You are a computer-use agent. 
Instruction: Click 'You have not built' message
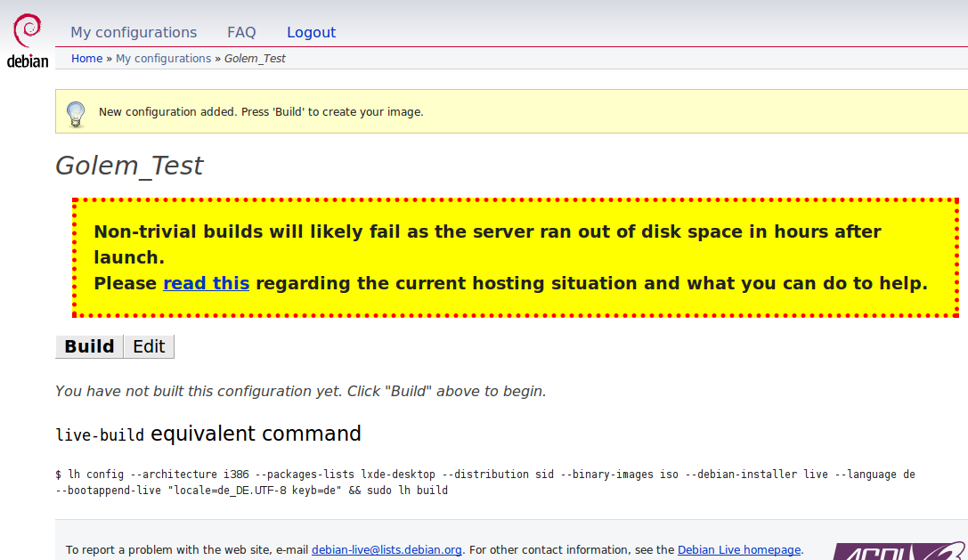click(301, 392)
